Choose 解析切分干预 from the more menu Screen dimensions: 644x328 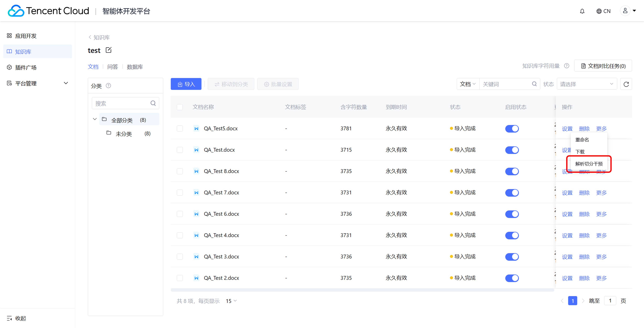(589, 164)
